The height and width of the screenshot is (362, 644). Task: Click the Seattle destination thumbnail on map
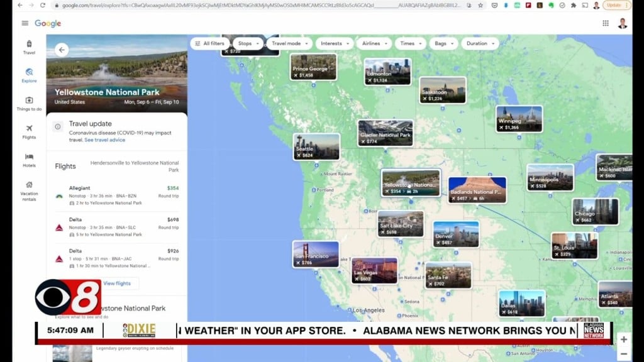(x=316, y=146)
